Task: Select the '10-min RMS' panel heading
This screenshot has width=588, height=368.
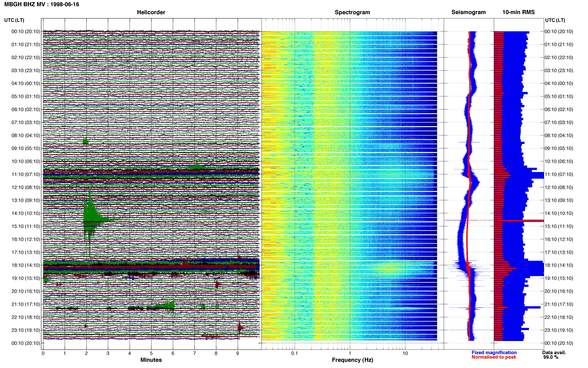Action: pos(518,12)
